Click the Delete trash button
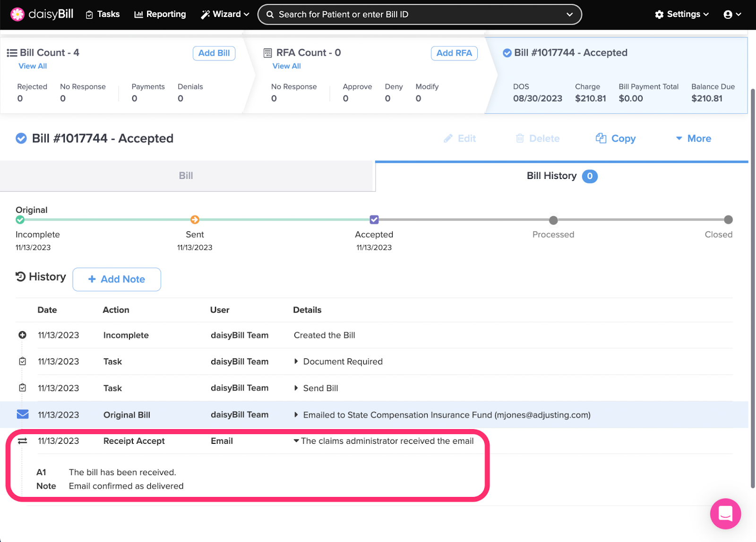Screen dimensions: 756x542 tap(538, 138)
